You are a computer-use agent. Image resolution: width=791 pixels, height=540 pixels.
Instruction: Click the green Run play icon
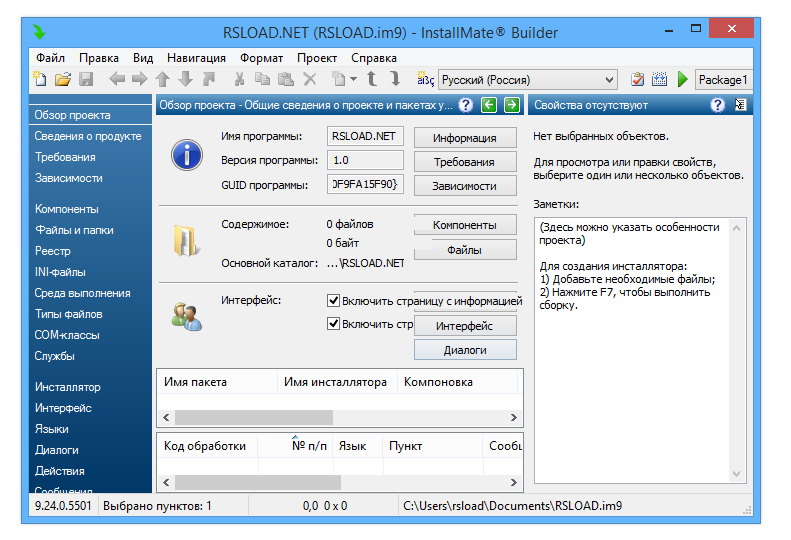pos(683,79)
